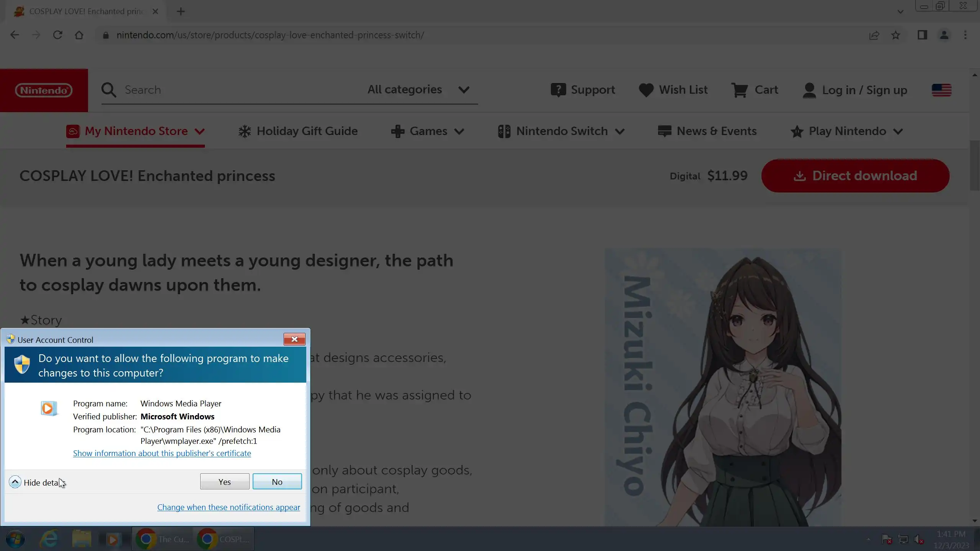Screen dimensions: 980x551
Task: Open Chrome side panel icon
Action: click(x=922, y=35)
